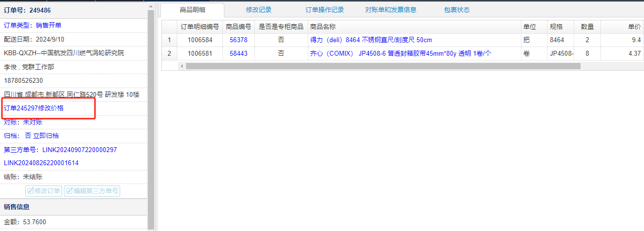The image size is (644, 231).
Task: Click the spec cell 8464
Action: (x=560, y=40)
